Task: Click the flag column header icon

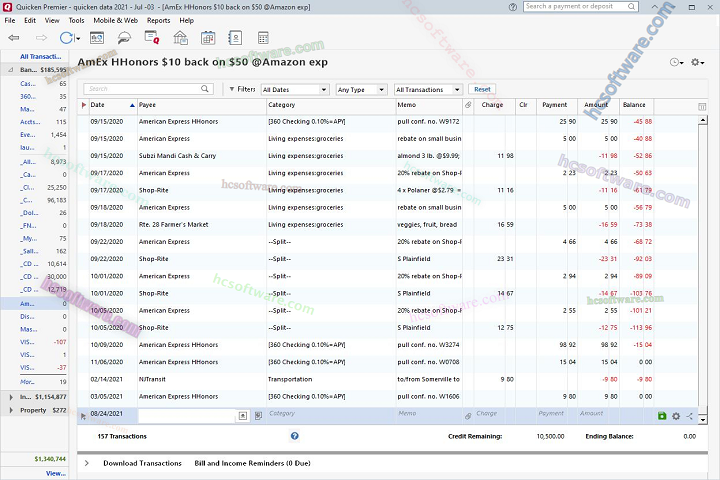Action: pos(84,105)
